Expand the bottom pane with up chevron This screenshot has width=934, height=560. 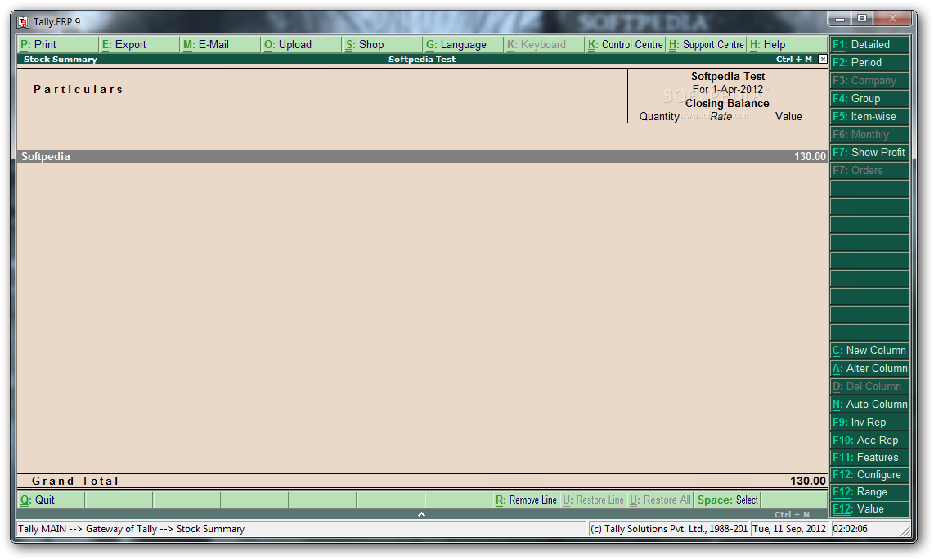point(421,514)
